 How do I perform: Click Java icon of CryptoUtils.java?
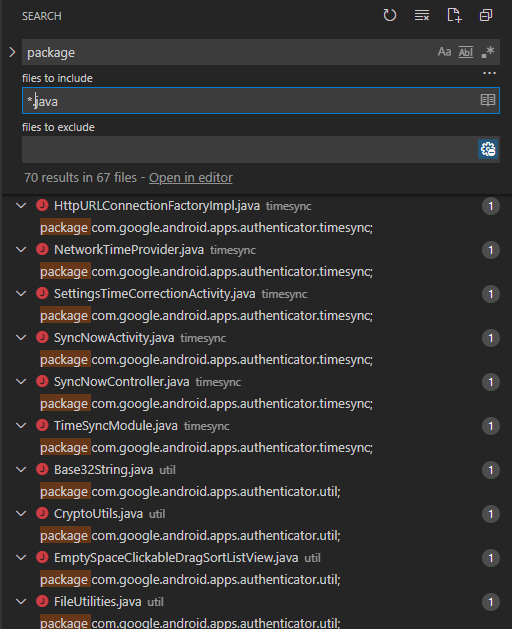pyautogui.click(x=42, y=513)
